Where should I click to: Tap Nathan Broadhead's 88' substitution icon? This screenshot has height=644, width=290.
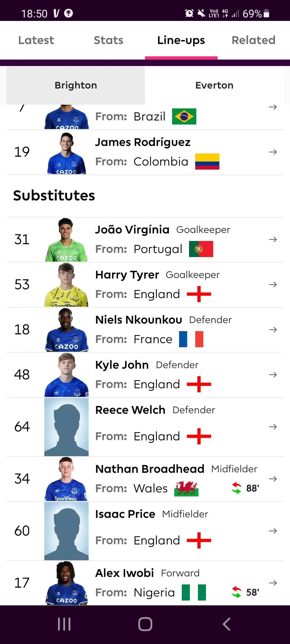point(237,488)
